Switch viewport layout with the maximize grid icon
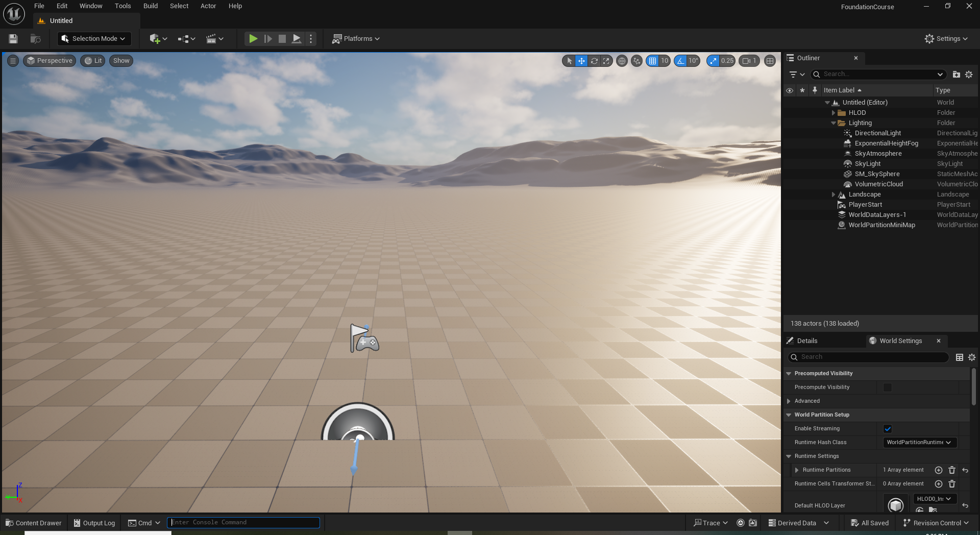The image size is (980, 535). pos(770,61)
